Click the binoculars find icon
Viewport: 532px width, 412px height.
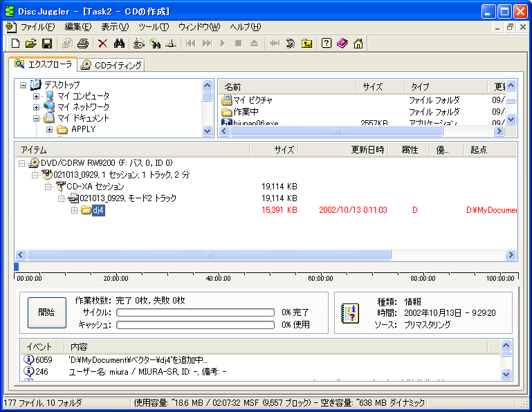point(119,44)
